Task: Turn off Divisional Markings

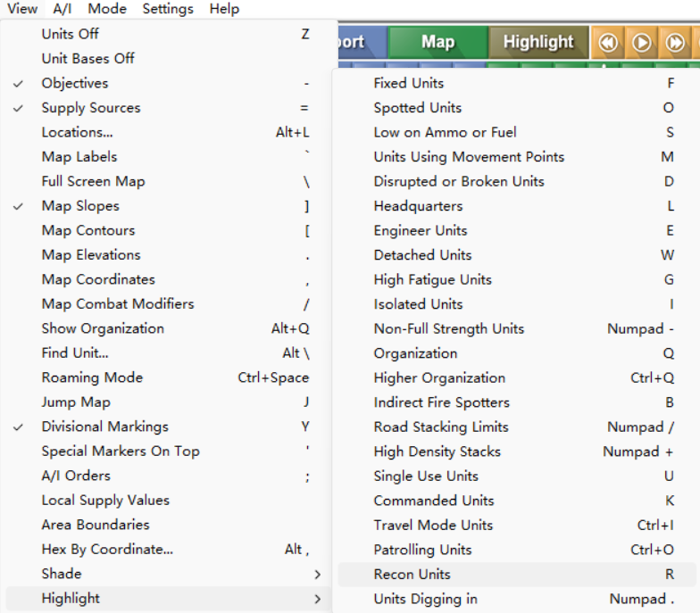Action: pyautogui.click(x=104, y=427)
